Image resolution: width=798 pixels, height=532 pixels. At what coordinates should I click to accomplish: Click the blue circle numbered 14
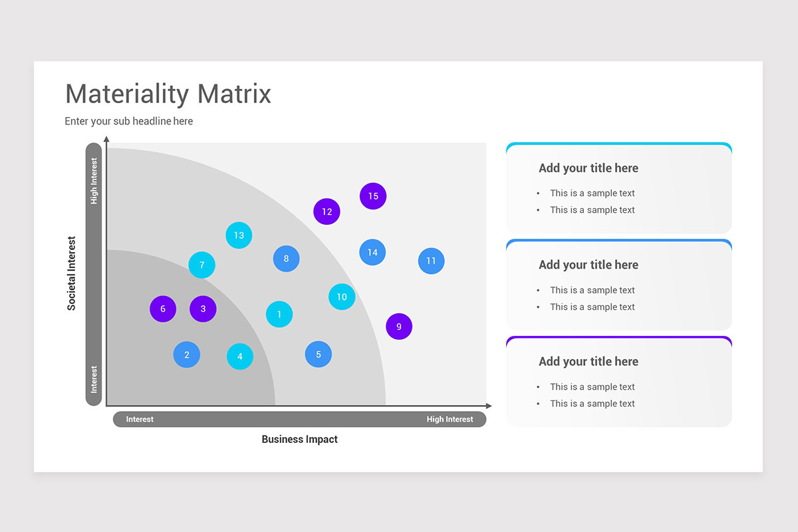pyautogui.click(x=372, y=252)
